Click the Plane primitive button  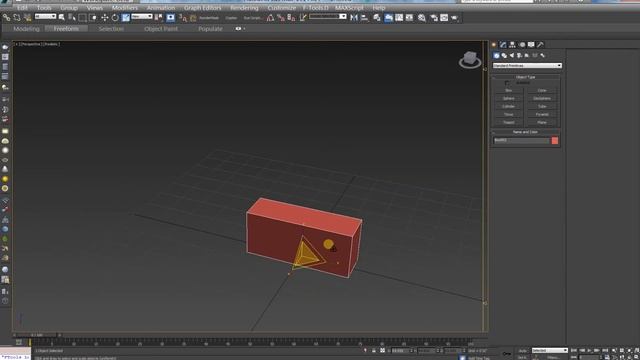click(542, 122)
